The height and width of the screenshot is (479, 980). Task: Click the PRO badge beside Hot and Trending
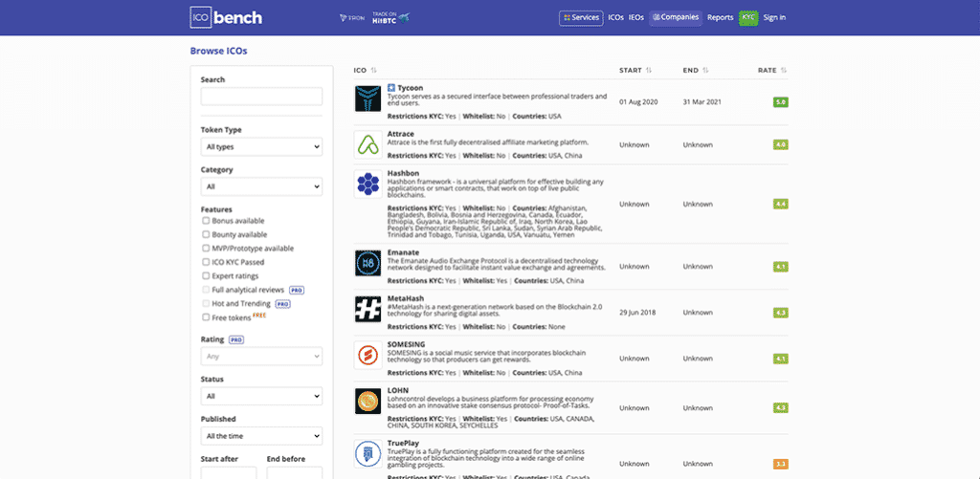(283, 304)
